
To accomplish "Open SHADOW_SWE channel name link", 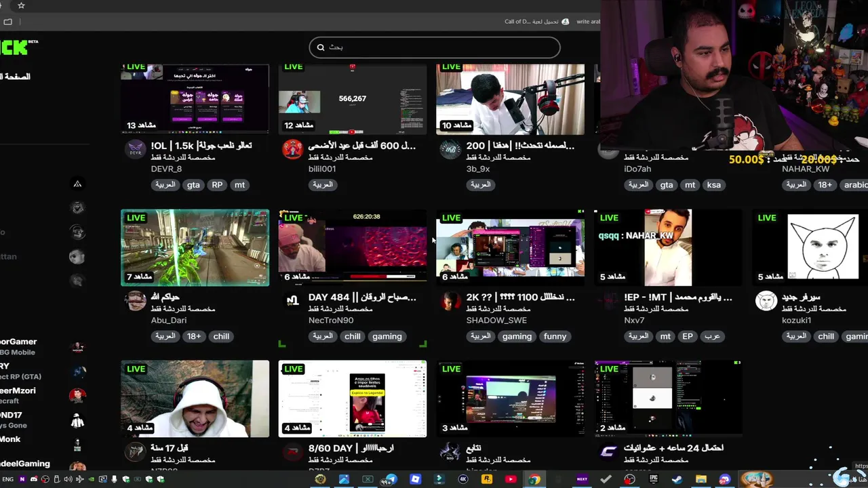I will (496, 320).
